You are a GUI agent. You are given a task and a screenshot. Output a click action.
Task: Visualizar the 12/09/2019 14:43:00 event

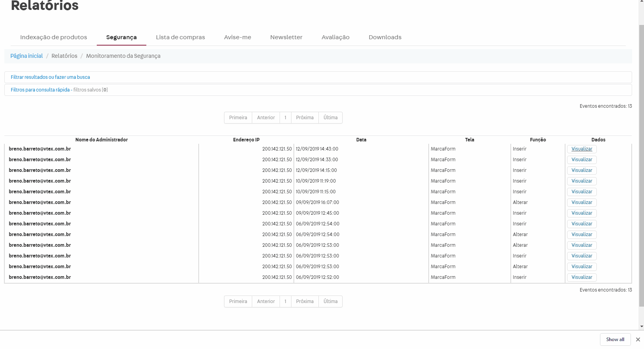pos(582,149)
